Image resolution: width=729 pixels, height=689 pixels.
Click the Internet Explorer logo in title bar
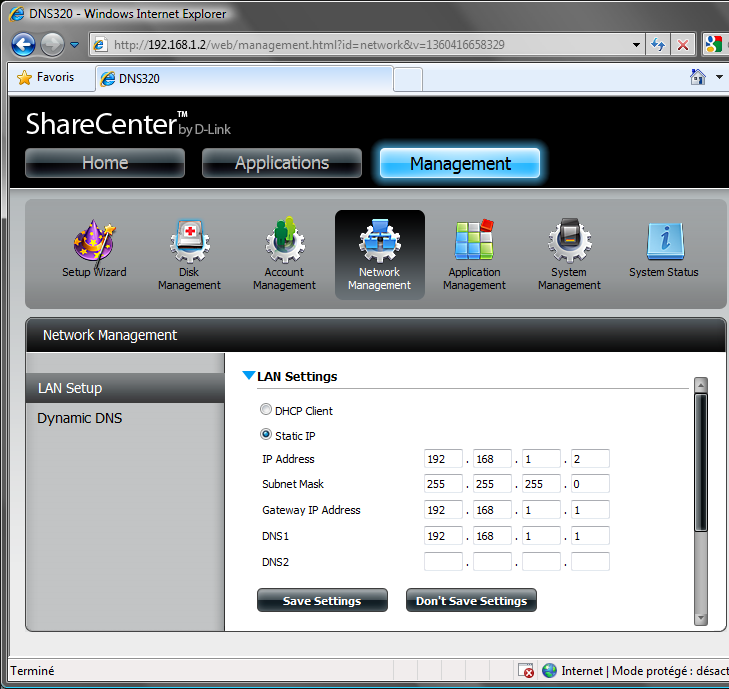point(17,13)
